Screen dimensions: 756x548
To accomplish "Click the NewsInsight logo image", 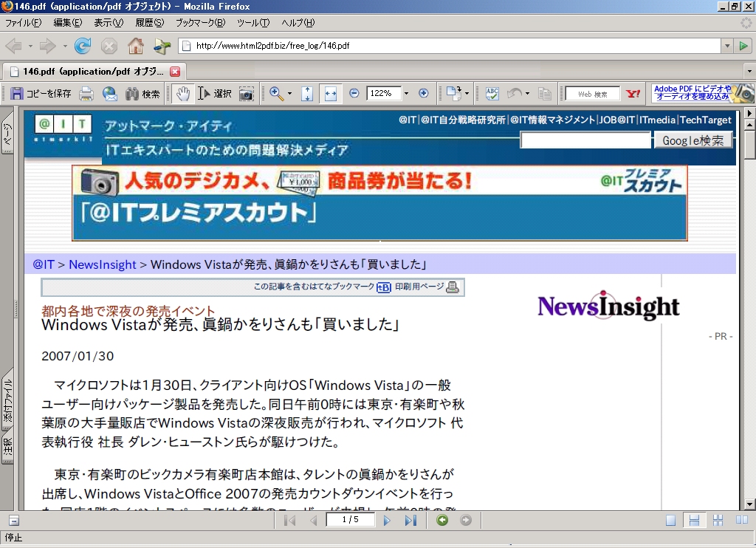I will (608, 306).
